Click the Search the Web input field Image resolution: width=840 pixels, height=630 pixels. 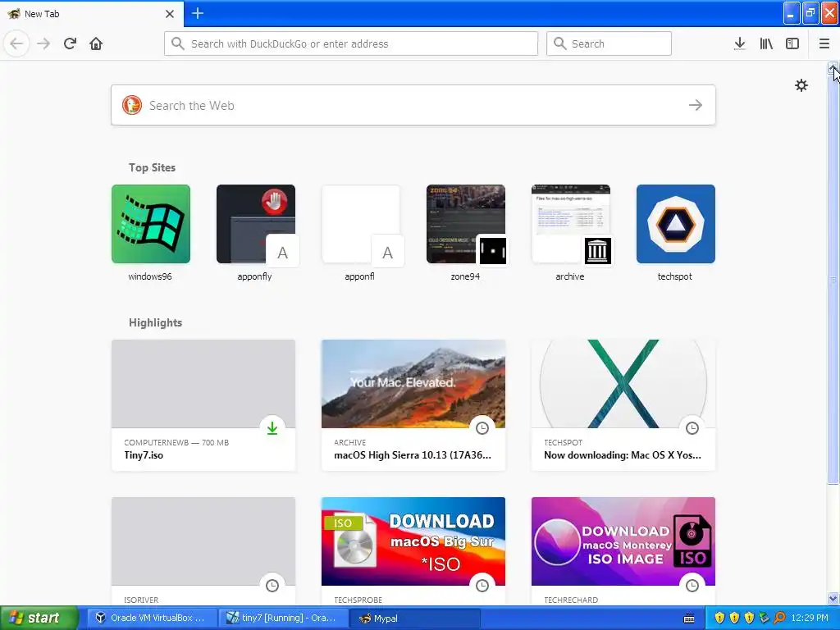413,105
